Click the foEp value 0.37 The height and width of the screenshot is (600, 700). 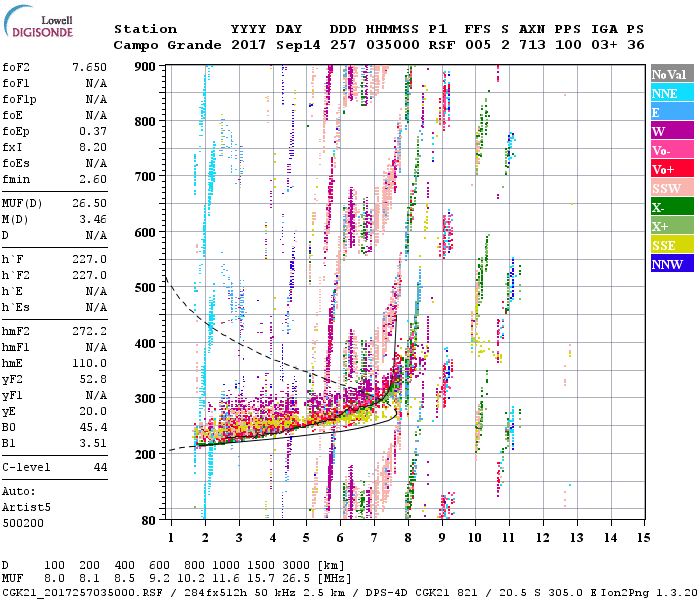click(x=93, y=131)
